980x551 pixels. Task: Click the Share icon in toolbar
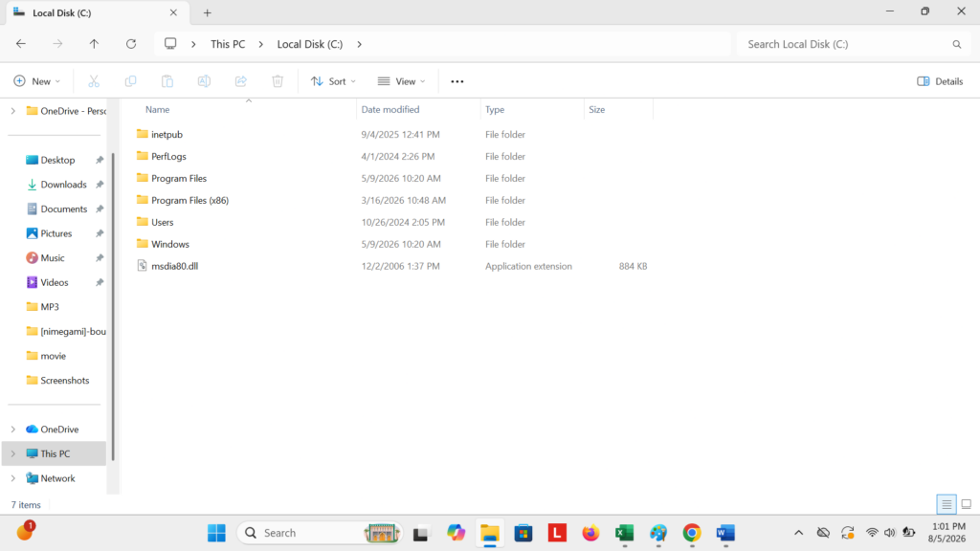[x=240, y=81]
